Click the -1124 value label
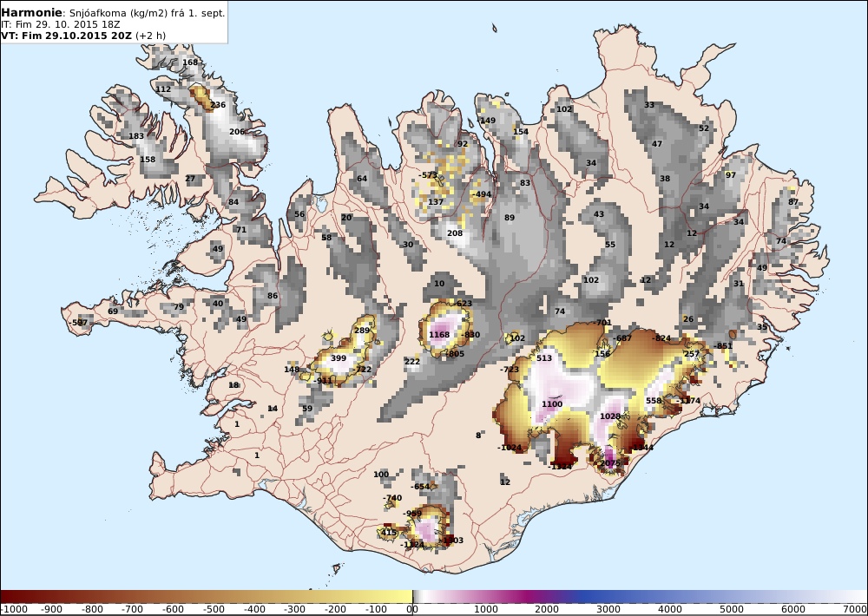868x616 pixels. [x=412, y=545]
